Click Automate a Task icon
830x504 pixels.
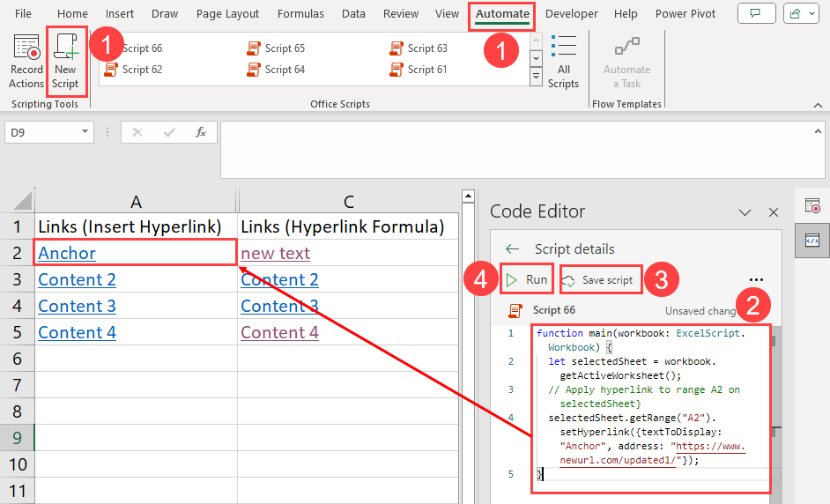click(x=626, y=47)
